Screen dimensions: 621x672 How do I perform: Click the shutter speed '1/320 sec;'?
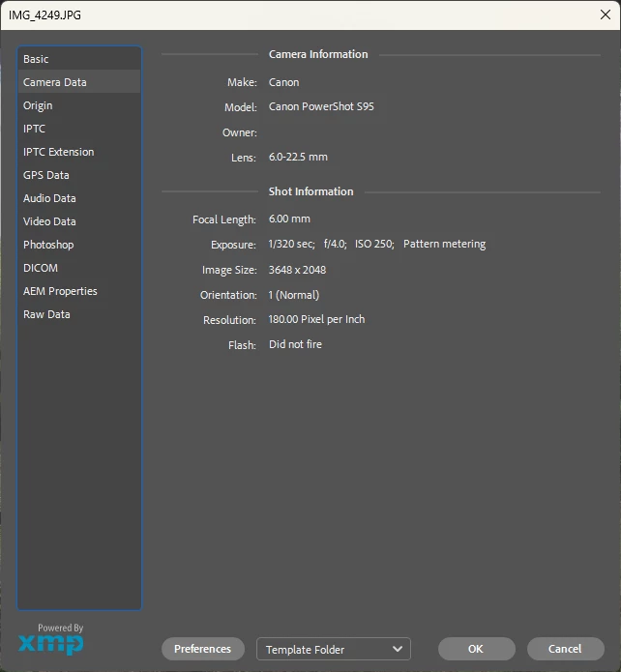pos(291,244)
